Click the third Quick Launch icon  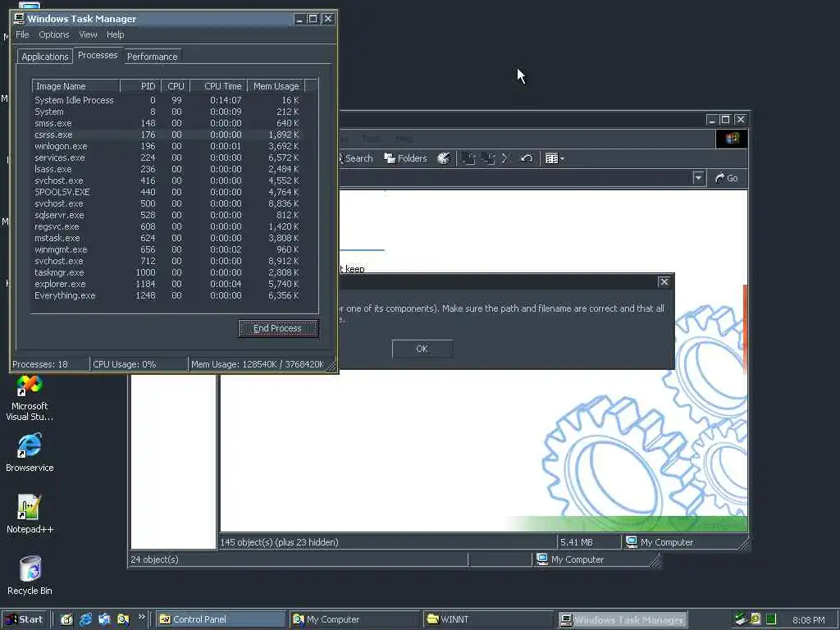click(104, 619)
